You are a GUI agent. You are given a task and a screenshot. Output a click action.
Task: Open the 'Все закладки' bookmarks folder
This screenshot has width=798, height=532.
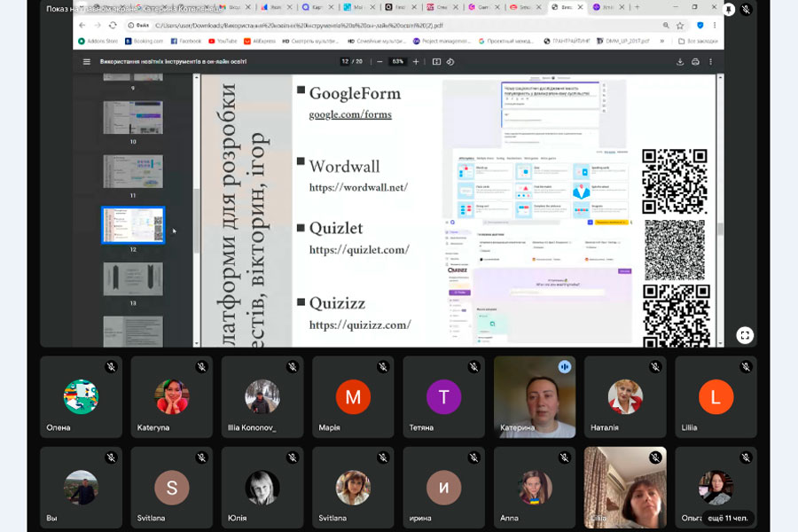point(698,41)
